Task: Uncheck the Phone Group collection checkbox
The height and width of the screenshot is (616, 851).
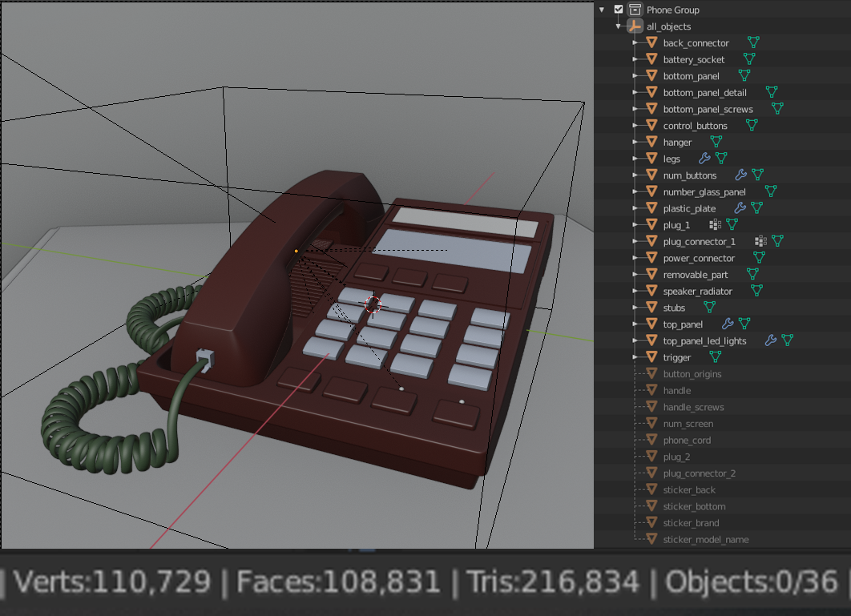Action: point(618,10)
